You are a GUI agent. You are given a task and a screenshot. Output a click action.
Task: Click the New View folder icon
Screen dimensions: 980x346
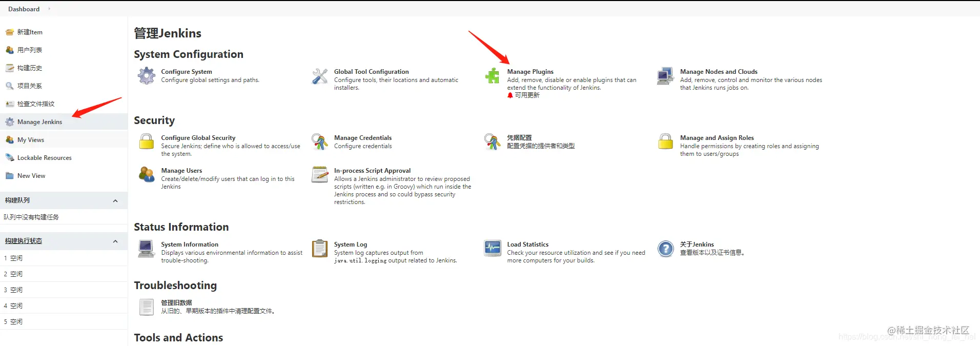[10, 176]
